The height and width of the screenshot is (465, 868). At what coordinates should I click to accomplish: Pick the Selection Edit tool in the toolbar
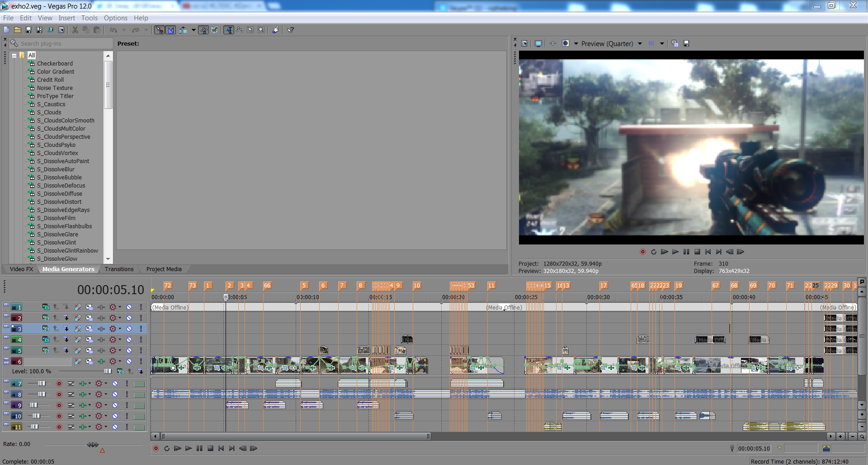coord(250,30)
